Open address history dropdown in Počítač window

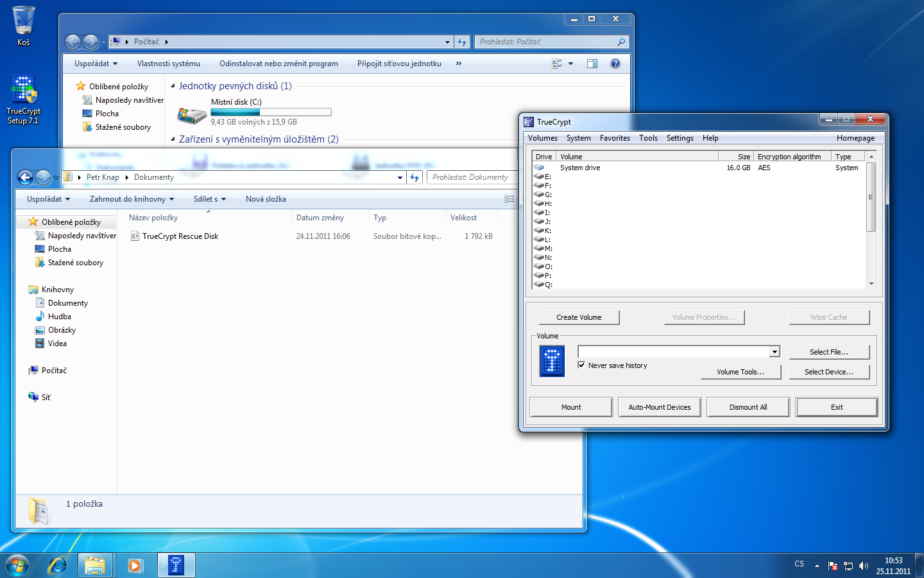click(447, 42)
